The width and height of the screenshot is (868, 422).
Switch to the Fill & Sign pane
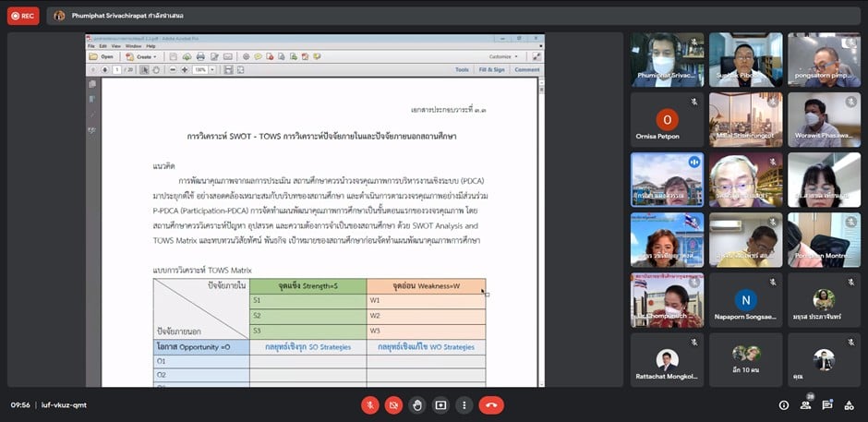tap(492, 69)
